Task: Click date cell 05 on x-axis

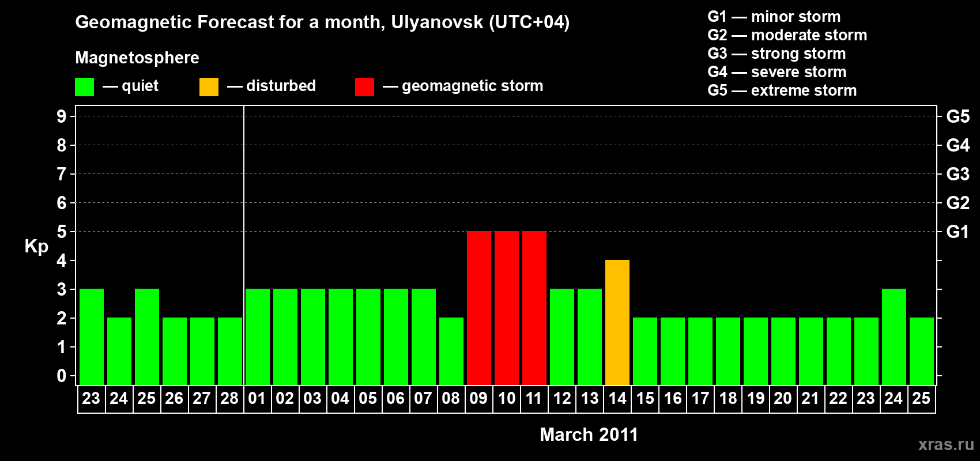Action: tap(368, 399)
